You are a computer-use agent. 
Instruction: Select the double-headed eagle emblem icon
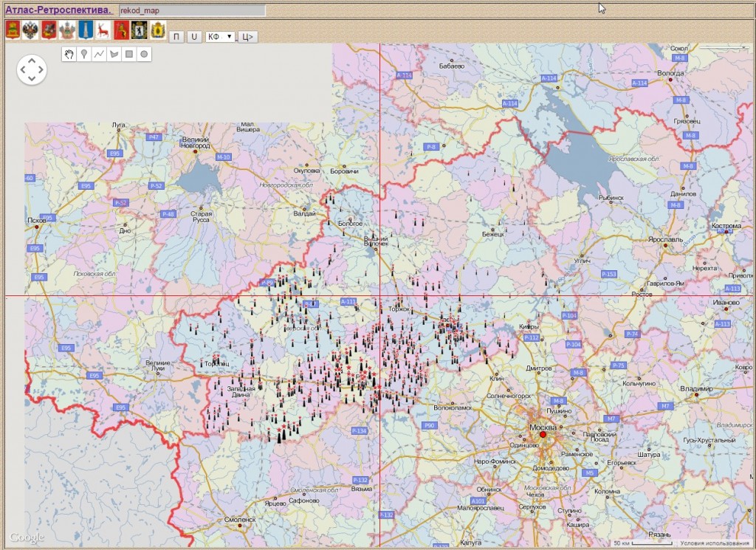(x=30, y=30)
